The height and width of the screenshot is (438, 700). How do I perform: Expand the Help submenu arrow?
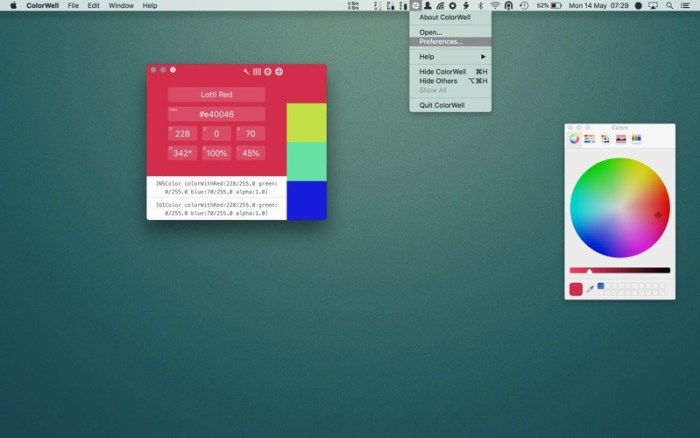tap(483, 57)
